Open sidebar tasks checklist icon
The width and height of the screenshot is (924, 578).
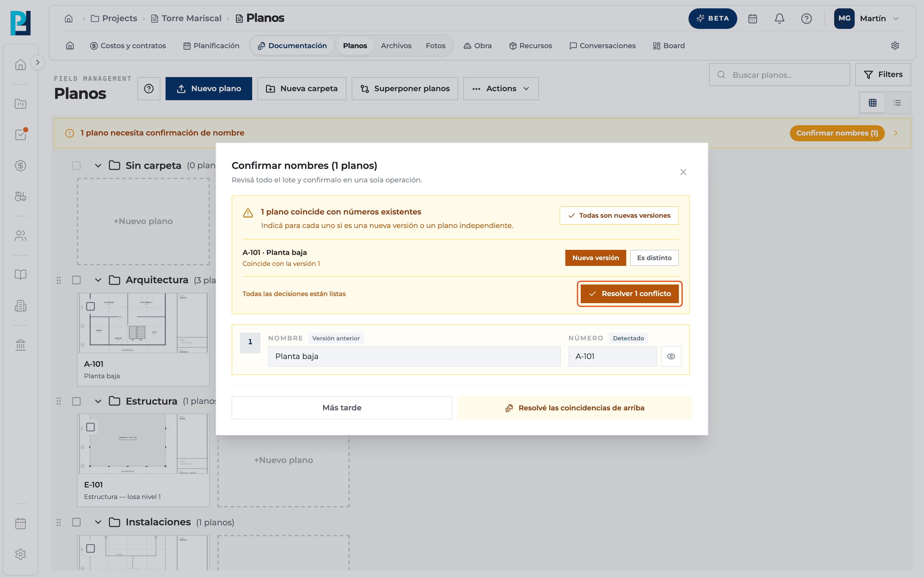(x=21, y=135)
